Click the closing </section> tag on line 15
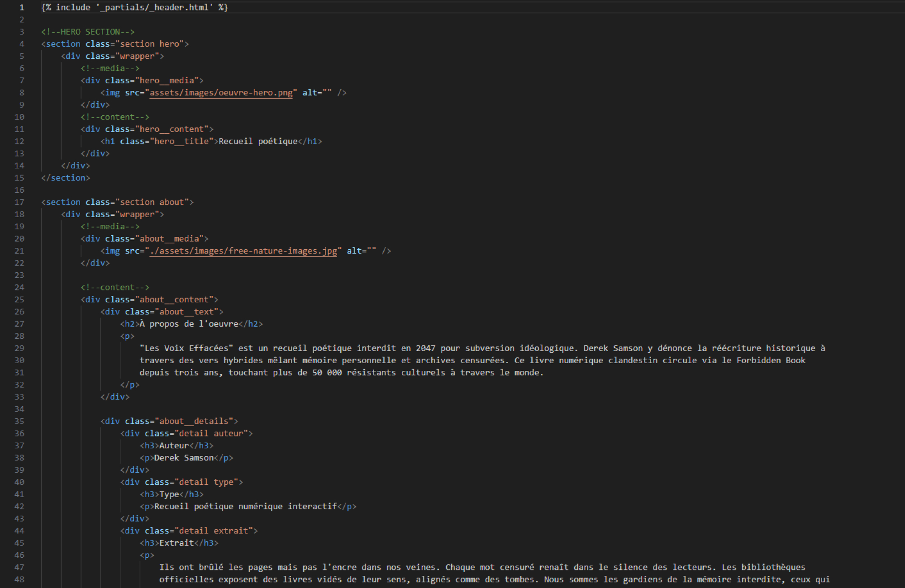The image size is (905, 588). click(x=66, y=178)
